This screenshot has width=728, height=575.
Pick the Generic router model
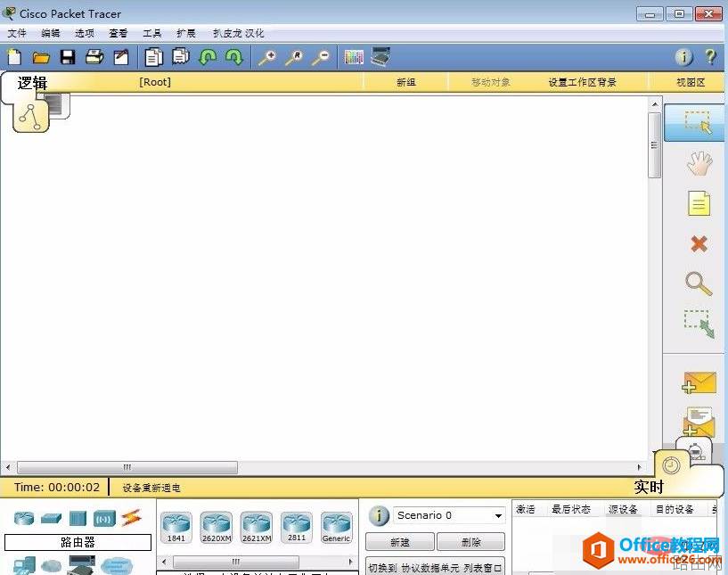337,528
